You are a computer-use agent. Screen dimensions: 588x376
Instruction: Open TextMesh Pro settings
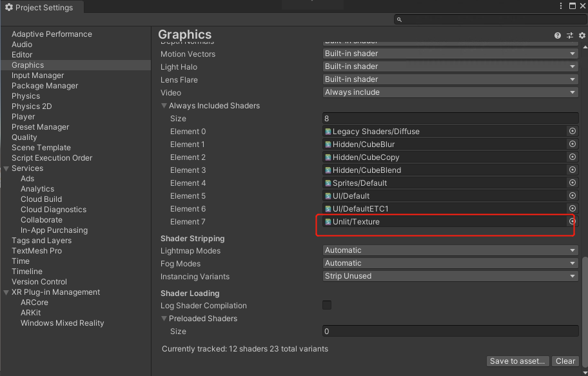click(x=36, y=251)
